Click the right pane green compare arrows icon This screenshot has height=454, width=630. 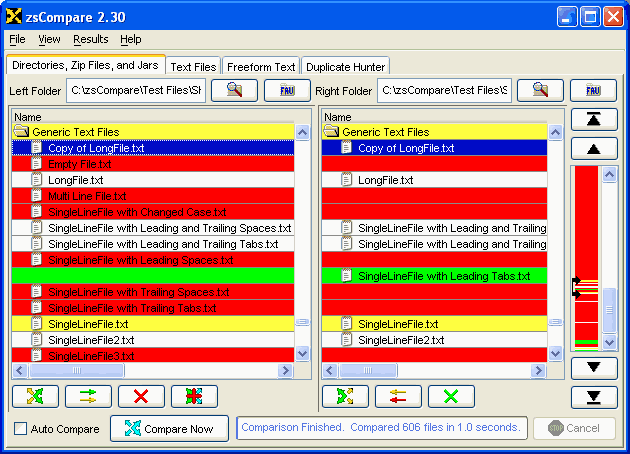(345, 397)
